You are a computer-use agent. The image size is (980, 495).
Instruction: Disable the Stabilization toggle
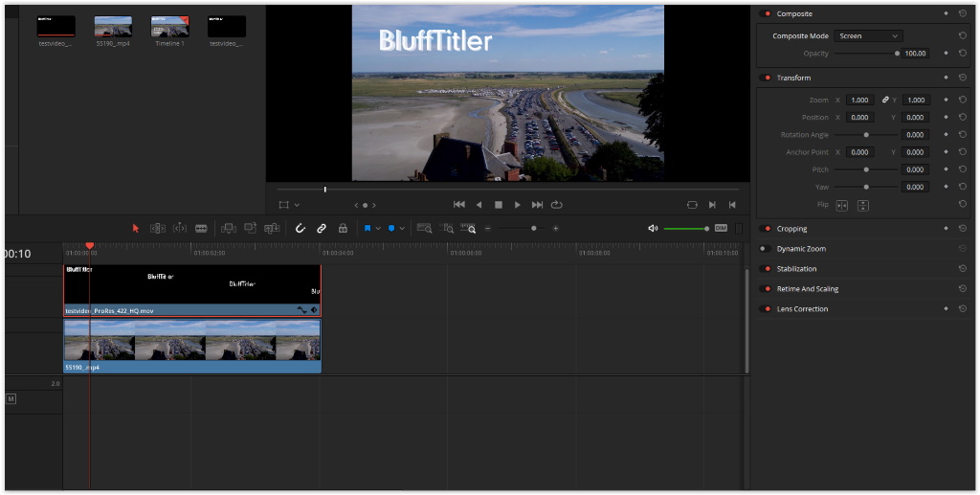[x=765, y=269]
